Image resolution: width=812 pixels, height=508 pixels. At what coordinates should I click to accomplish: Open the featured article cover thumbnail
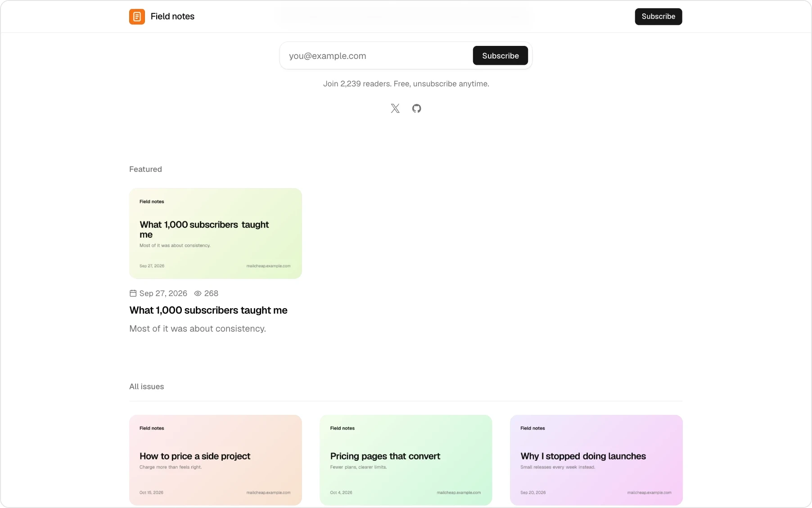coord(216,234)
